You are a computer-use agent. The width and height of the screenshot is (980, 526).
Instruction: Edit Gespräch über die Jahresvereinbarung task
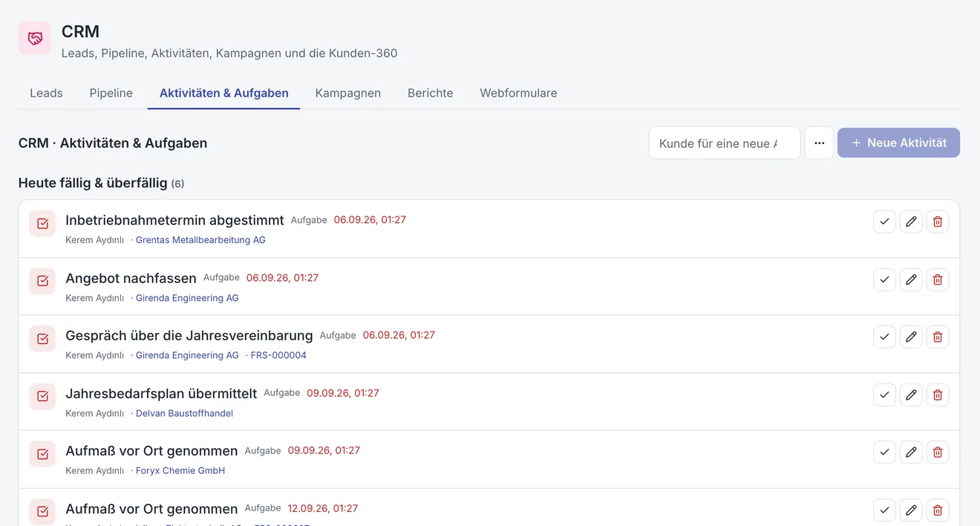click(911, 337)
